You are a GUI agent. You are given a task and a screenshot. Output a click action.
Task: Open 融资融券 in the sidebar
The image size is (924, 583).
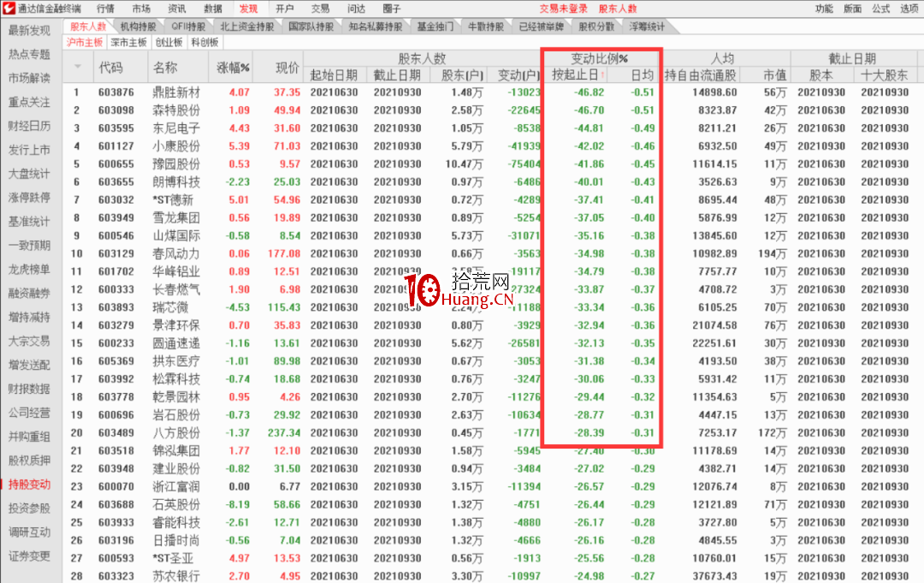pos(29,293)
